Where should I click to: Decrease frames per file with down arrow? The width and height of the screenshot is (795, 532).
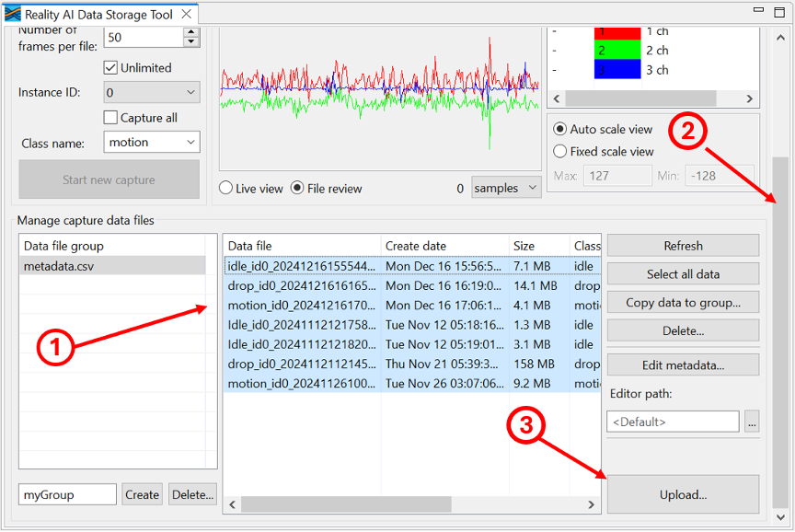[x=190, y=42]
